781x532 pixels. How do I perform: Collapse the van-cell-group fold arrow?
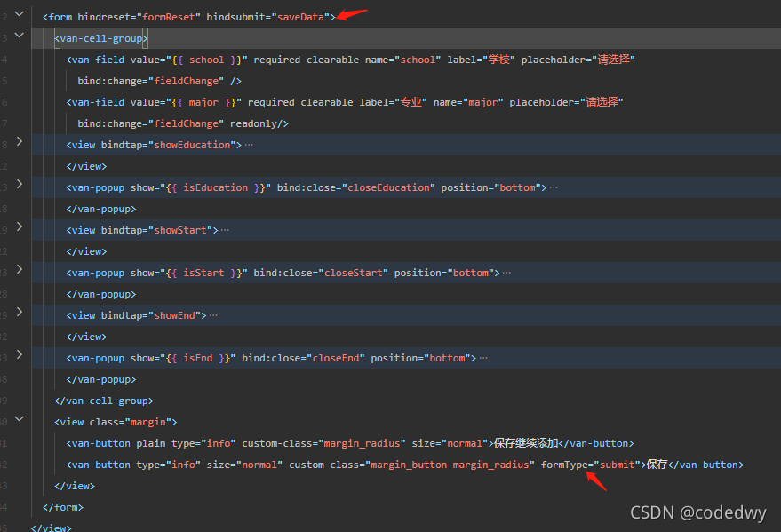coord(19,35)
